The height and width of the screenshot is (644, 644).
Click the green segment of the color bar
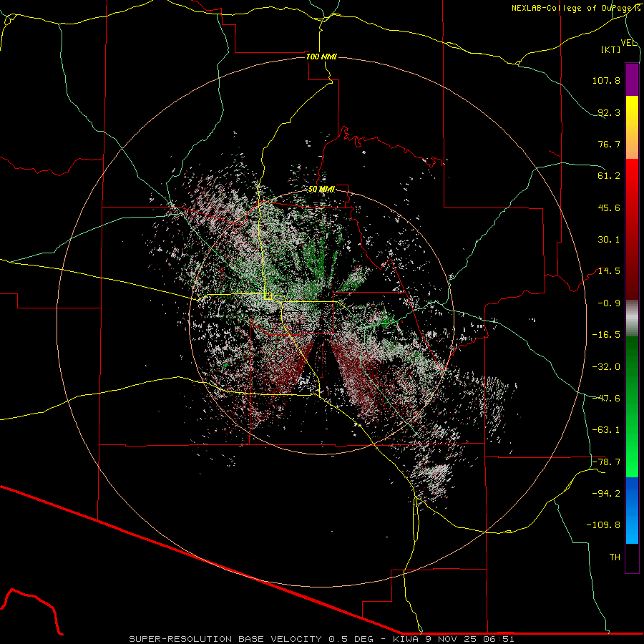pyautogui.click(x=632, y=406)
